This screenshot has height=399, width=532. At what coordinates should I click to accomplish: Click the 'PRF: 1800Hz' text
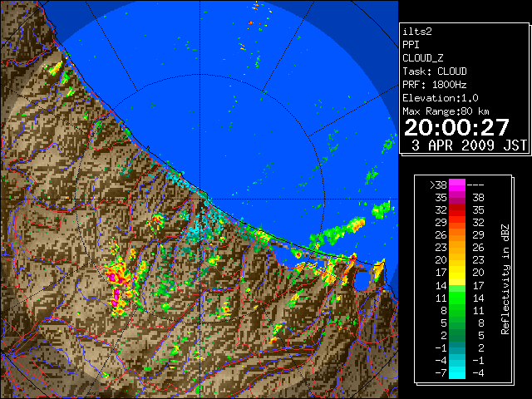(x=435, y=85)
